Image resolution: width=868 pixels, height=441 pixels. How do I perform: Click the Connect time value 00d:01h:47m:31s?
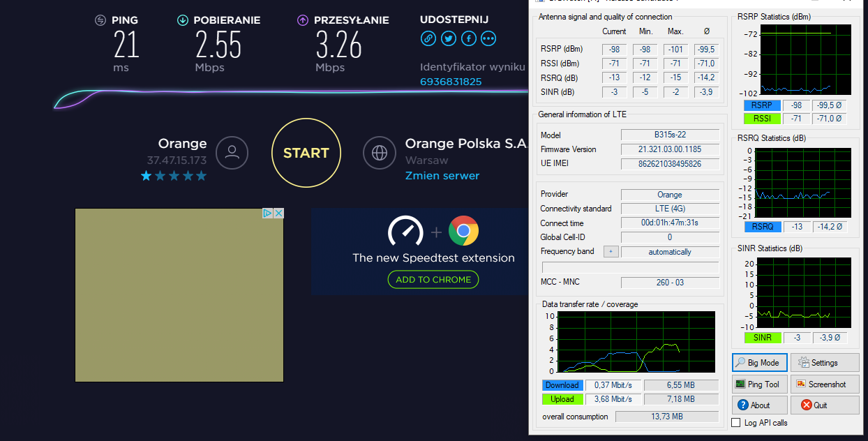(x=670, y=223)
